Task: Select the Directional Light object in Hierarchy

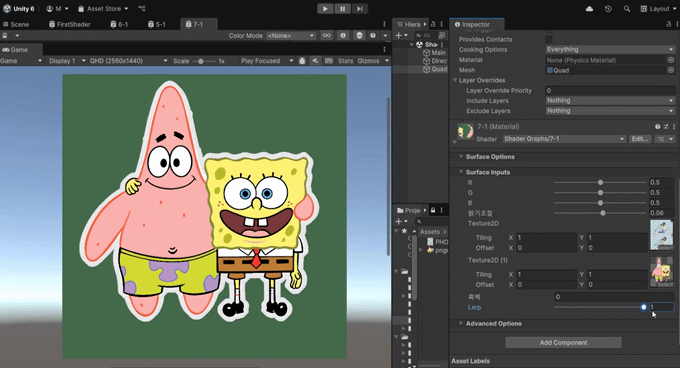Action: [x=435, y=61]
